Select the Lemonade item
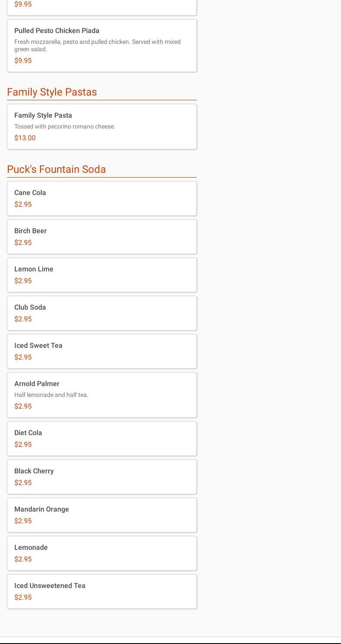The image size is (341, 644). tap(102, 553)
